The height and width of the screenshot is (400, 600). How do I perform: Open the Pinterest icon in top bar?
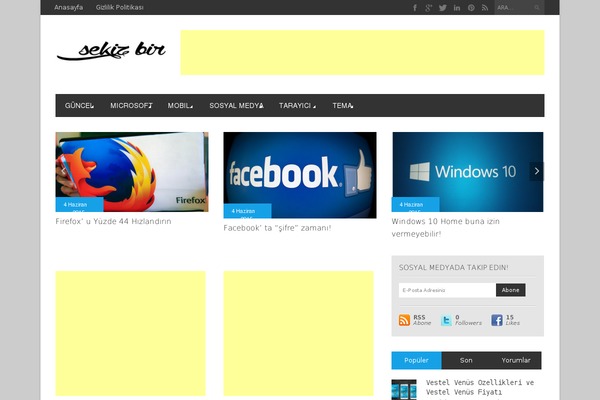[x=471, y=8]
